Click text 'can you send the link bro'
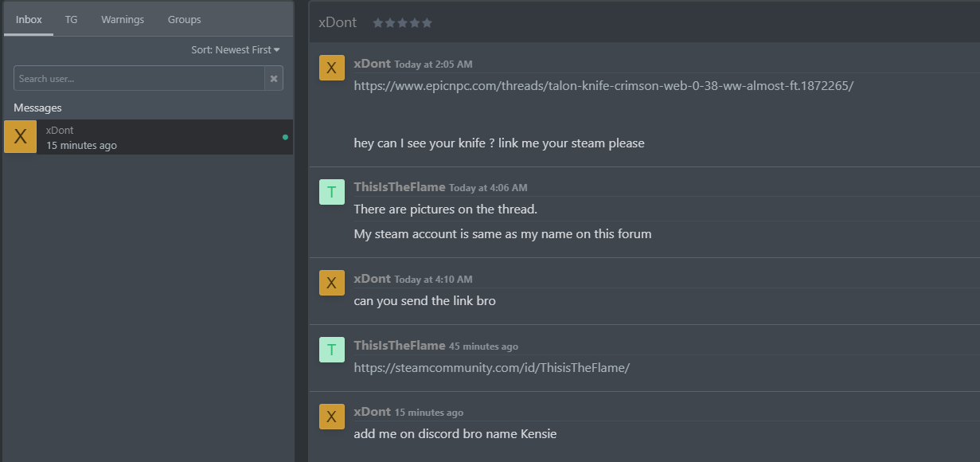The image size is (980, 462). point(425,301)
